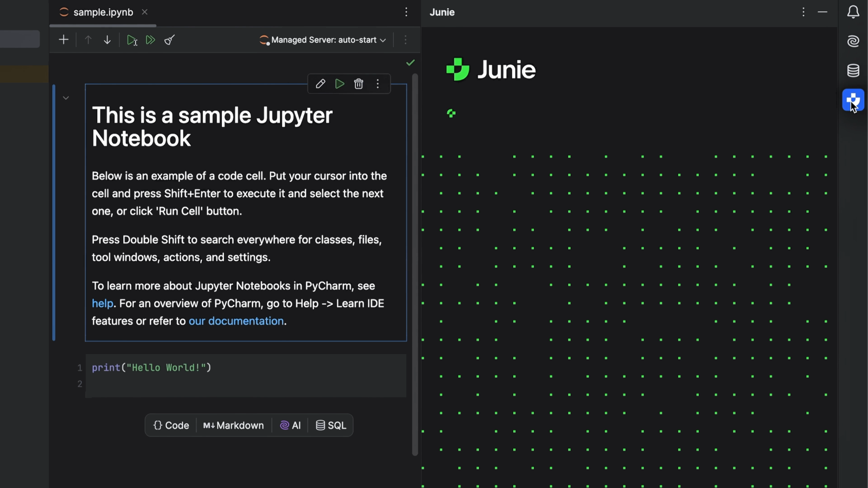This screenshot has height=488, width=868.
Task: Run the cell using green play icon
Action: click(x=340, y=84)
